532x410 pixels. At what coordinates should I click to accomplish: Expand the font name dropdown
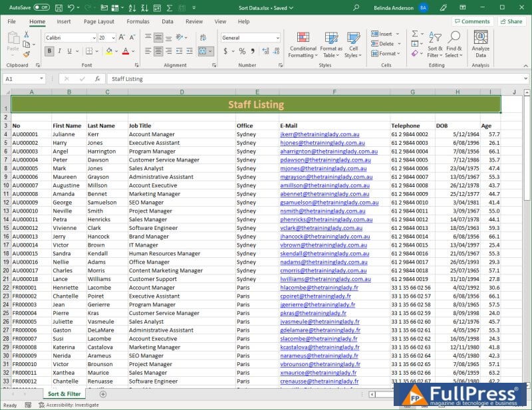coord(92,38)
